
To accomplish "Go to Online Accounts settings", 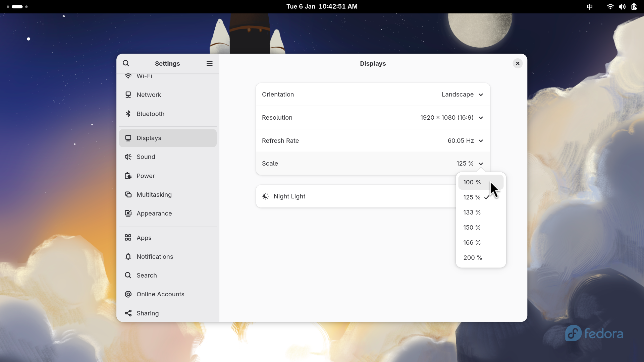I will coord(160,294).
